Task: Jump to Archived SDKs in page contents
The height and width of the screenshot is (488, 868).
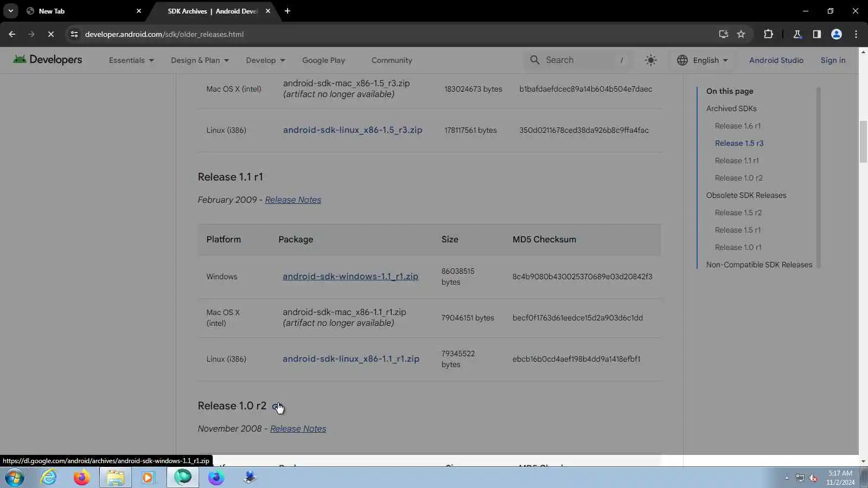Action: [x=731, y=108]
